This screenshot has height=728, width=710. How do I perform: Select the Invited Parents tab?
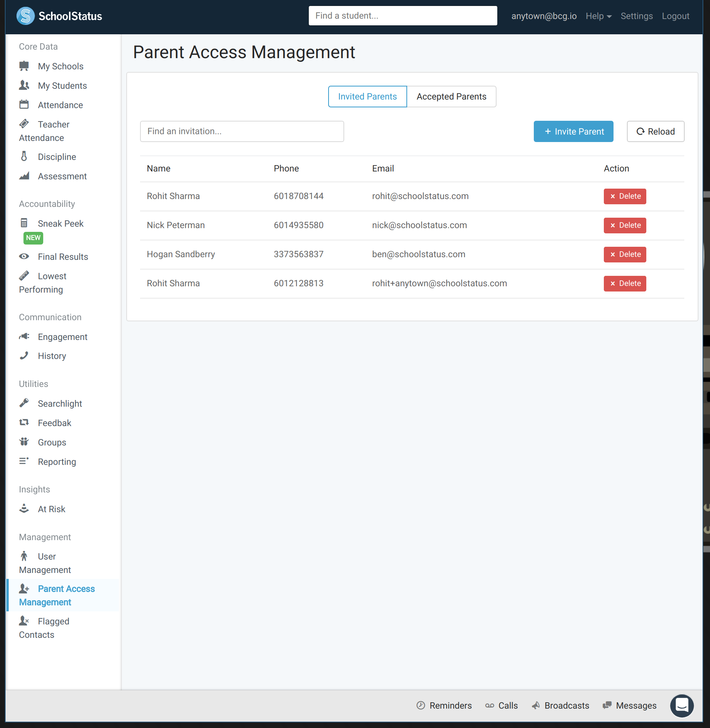pyautogui.click(x=367, y=97)
